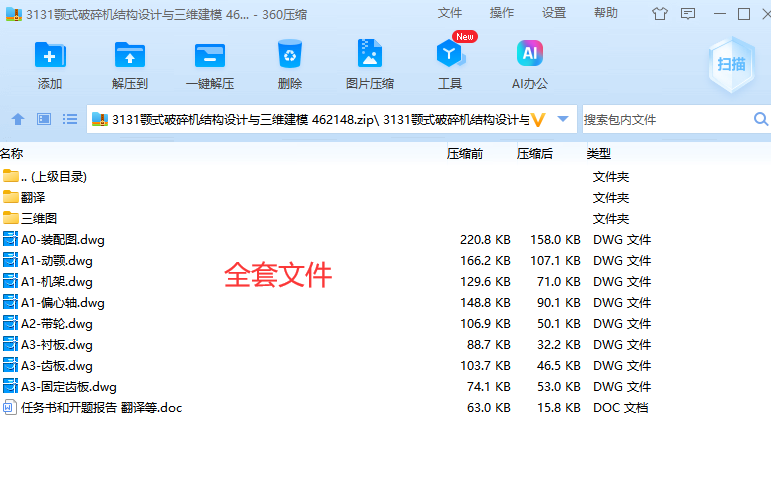Click the document icon of 任务书和开题报告 翻译等.doc

point(9,407)
